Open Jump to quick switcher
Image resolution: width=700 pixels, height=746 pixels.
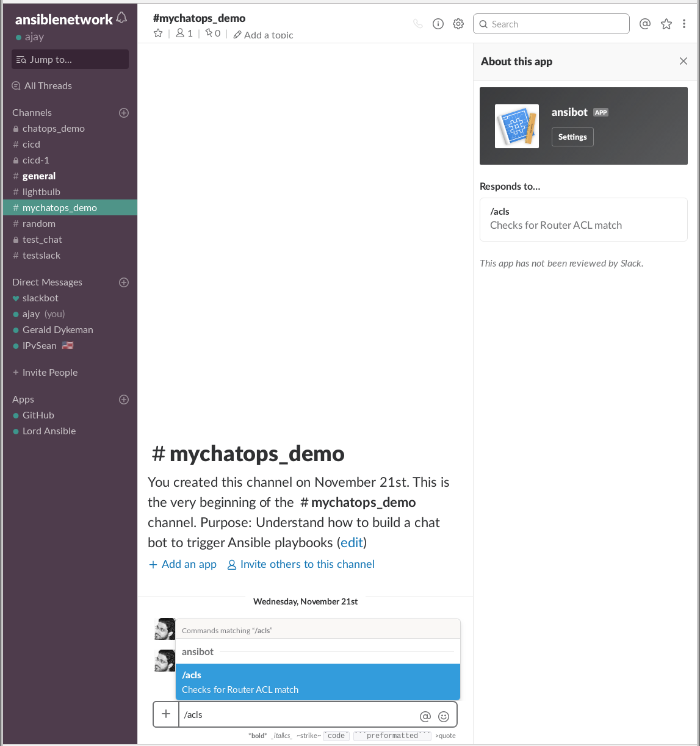tap(70, 59)
